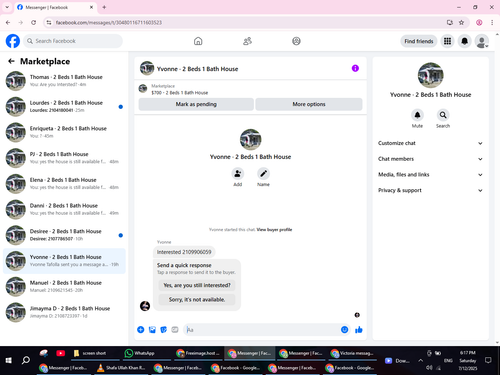Open Shafa Ullah Khan VLC taskbar item

pyautogui.click(x=121, y=368)
